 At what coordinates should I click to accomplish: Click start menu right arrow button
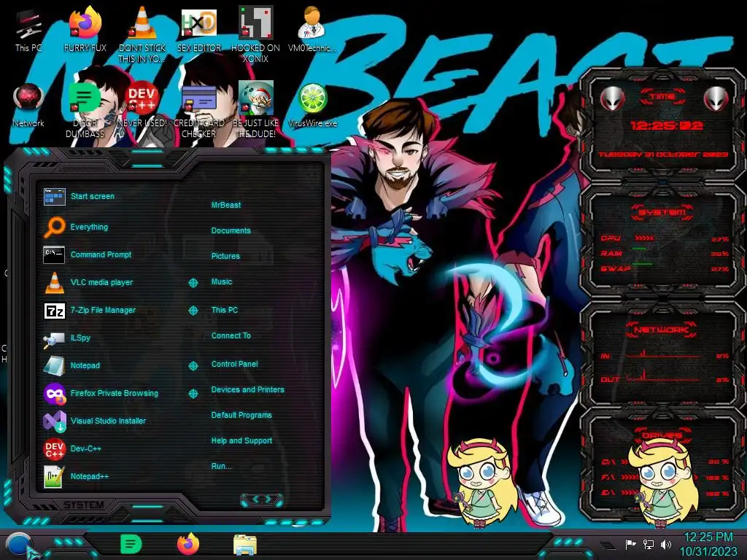pyautogui.click(x=268, y=499)
